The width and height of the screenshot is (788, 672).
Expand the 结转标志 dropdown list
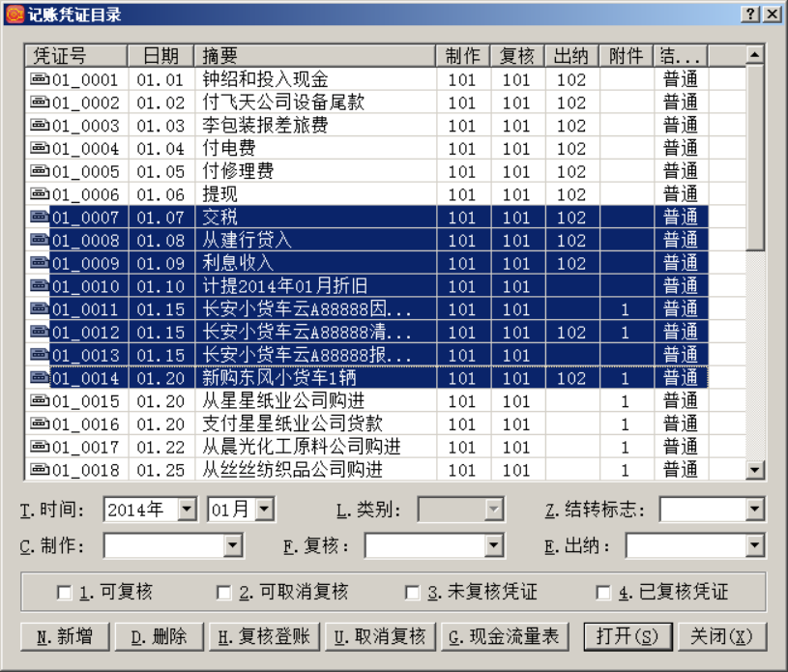[x=755, y=510]
